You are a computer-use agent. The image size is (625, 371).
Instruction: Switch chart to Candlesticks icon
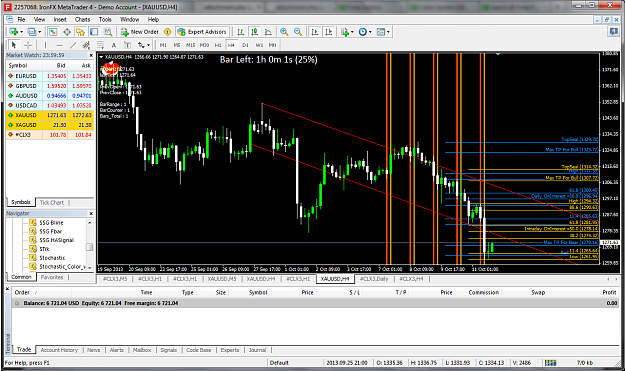click(254, 32)
